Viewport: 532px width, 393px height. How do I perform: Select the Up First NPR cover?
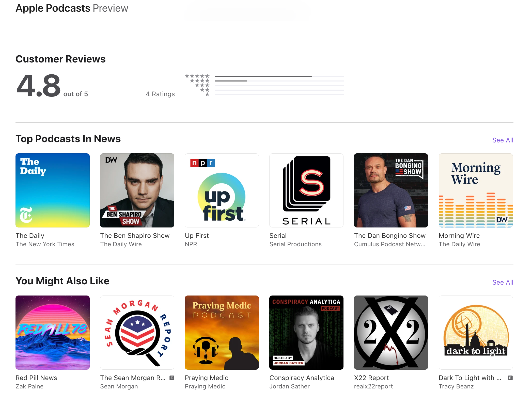[222, 190]
